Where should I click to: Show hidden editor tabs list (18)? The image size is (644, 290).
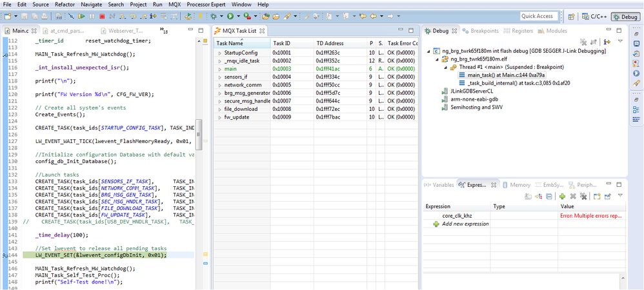point(163,31)
